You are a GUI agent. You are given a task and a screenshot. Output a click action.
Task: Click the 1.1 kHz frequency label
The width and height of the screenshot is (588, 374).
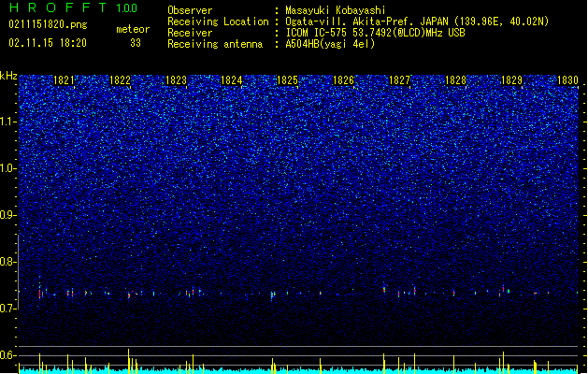[8, 122]
